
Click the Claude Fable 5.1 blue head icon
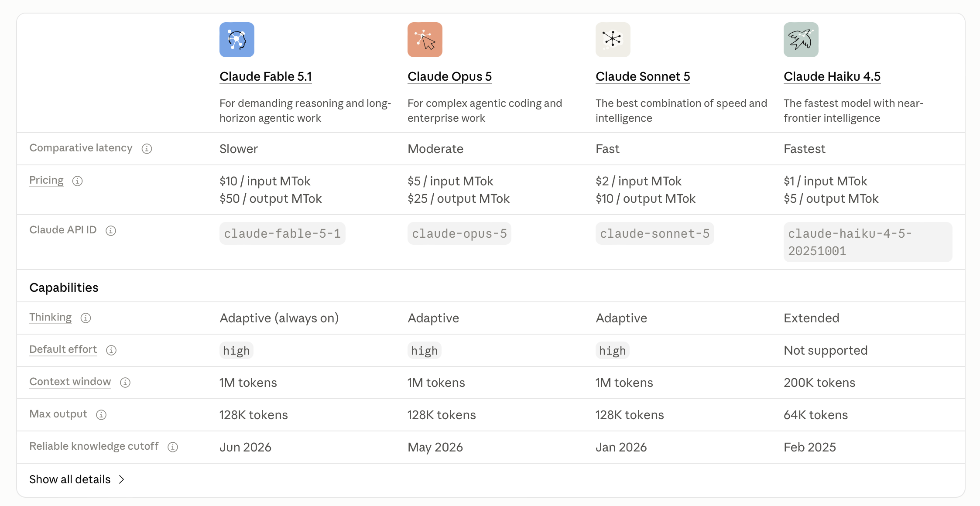(237, 40)
